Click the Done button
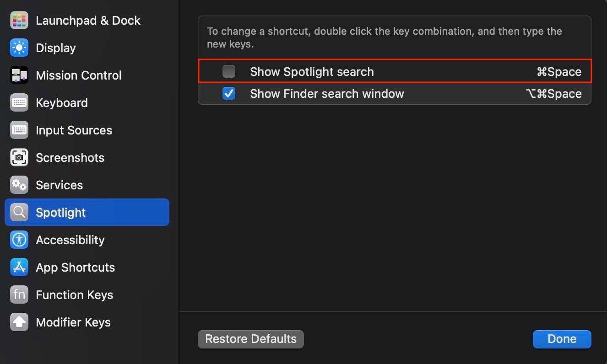Image resolution: width=607 pixels, height=364 pixels. click(562, 339)
